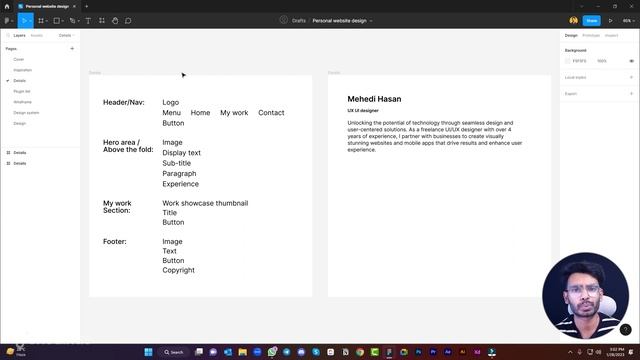Select the Comment tool

[x=128, y=20]
